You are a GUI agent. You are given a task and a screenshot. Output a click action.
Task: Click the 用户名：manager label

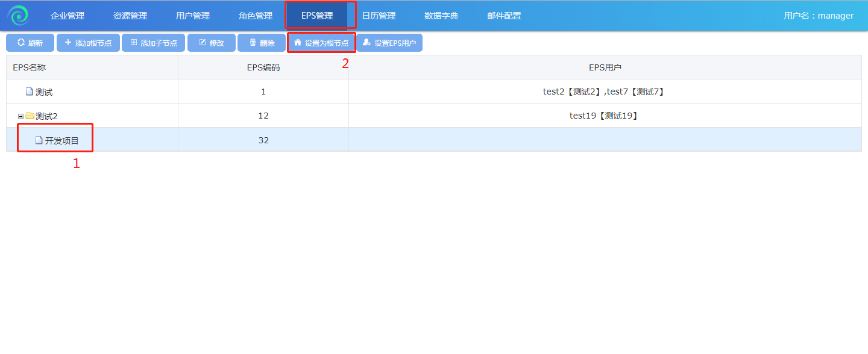point(819,16)
